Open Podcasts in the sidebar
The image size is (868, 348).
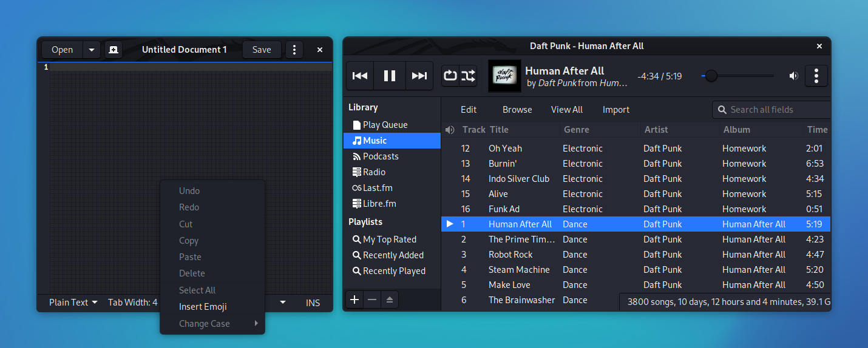pos(392,156)
